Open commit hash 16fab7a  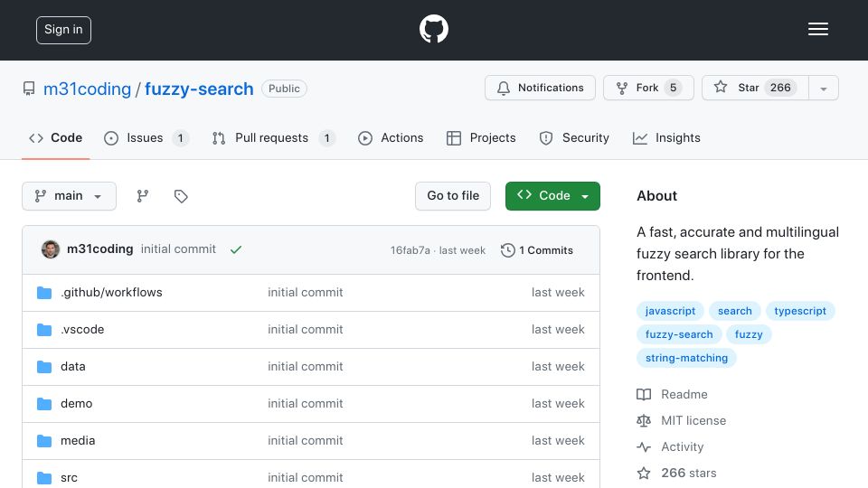(410, 250)
